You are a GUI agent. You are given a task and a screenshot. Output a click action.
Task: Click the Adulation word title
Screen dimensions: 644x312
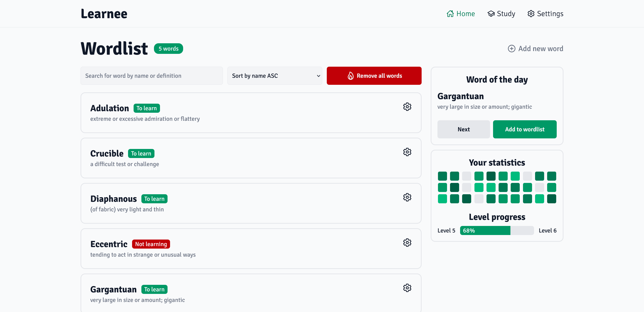point(110,108)
